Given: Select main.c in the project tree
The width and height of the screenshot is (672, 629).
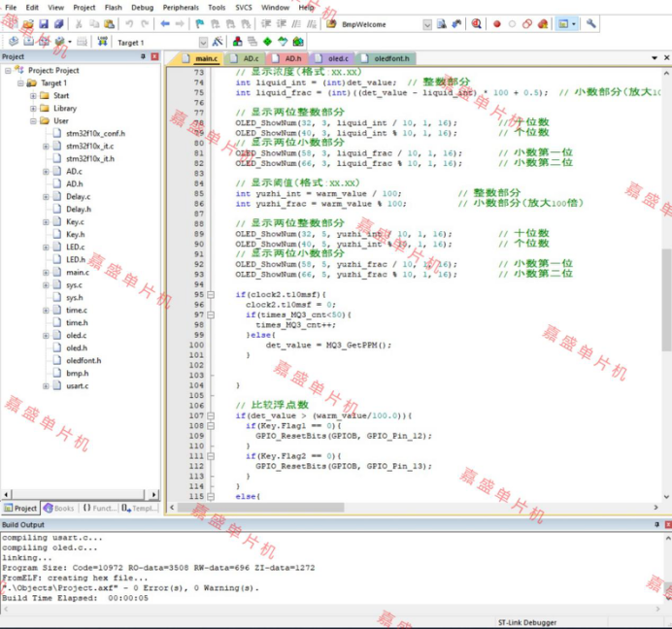Looking at the screenshot, I should tap(77, 272).
